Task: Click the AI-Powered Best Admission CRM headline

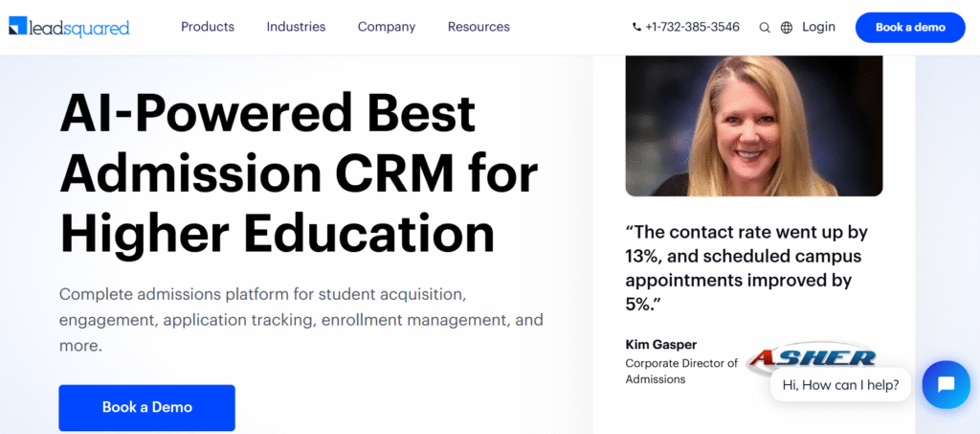Action: pos(299,174)
